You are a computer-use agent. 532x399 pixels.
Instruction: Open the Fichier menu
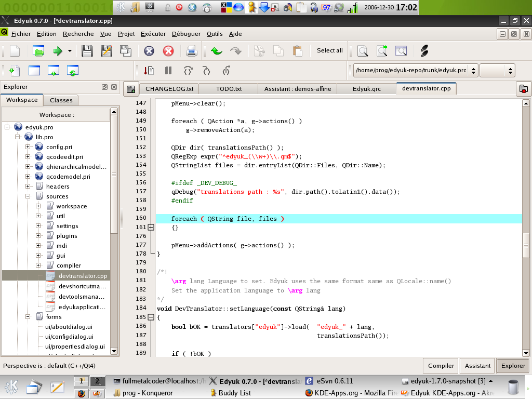(21, 34)
